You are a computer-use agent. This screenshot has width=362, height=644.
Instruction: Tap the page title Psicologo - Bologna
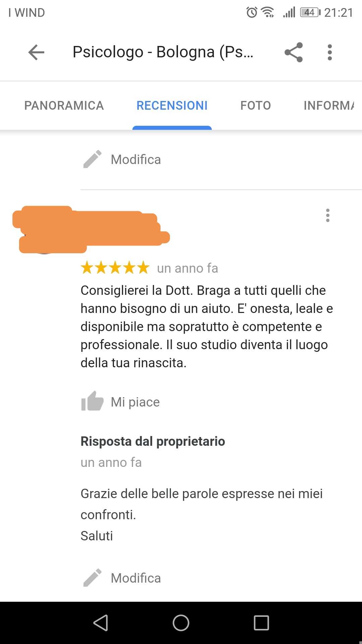[x=163, y=52]
